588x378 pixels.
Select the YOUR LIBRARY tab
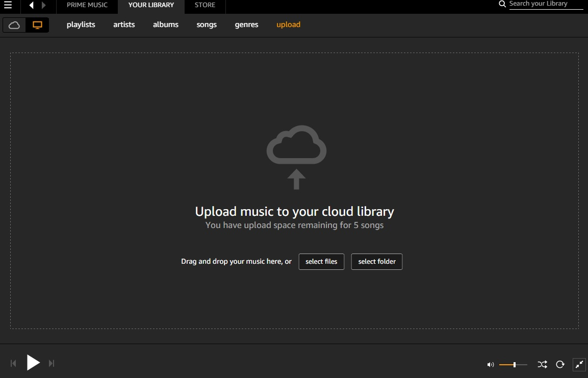click(151, 5)
